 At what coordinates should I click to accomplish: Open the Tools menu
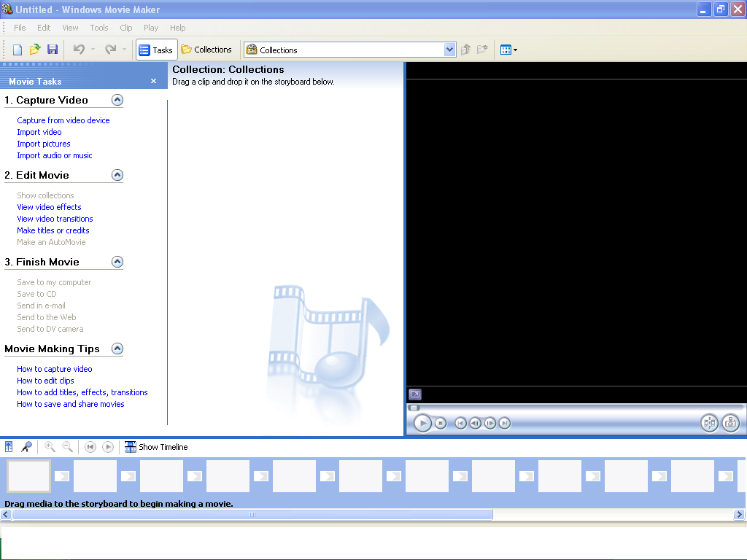(x=99, y=28)
